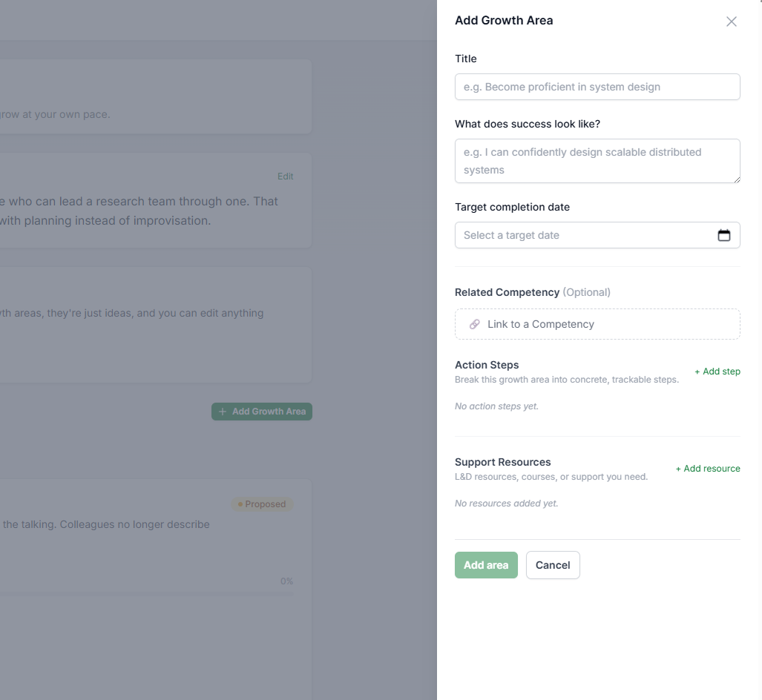Viewport: 762px width, 700px height.
Task: Click the Title field label
Action: (x=465, y=59)
